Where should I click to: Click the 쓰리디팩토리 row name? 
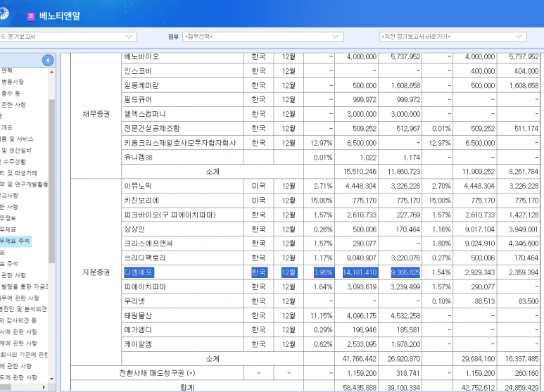click(145, 258)
